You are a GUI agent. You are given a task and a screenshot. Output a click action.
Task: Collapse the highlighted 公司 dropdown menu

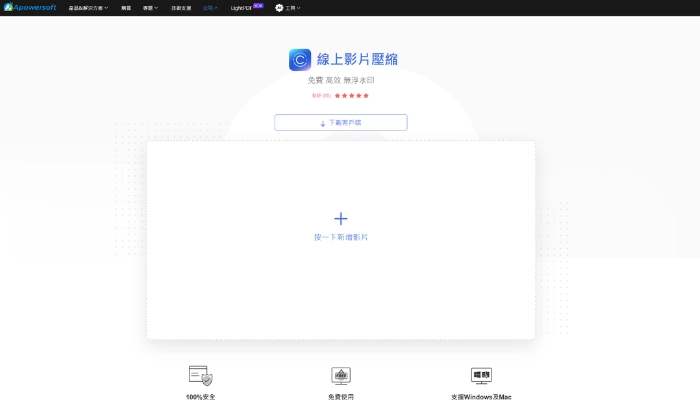point(210,8)
